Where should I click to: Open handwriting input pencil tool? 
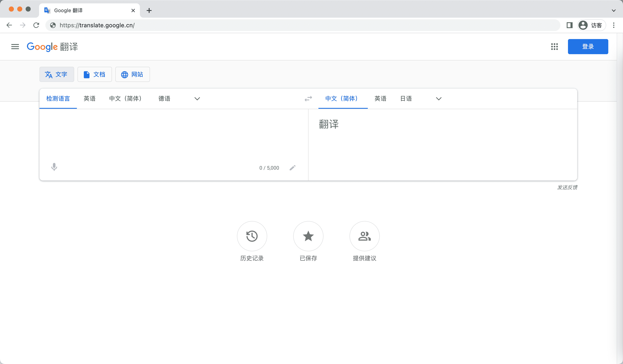pos(292,168)
